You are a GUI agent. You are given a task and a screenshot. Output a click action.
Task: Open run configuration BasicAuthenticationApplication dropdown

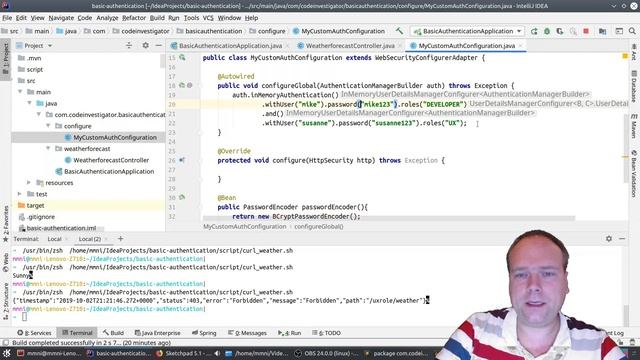[x=468, y=31]
